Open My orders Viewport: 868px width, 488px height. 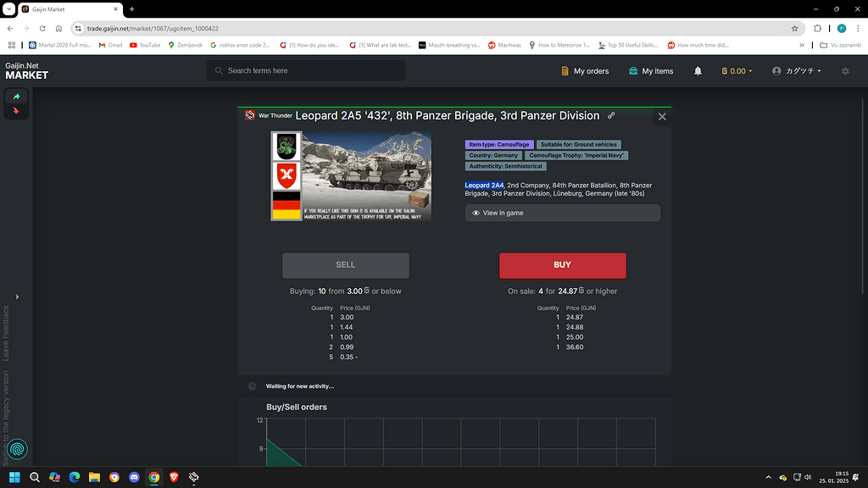pyautogui.click(x=584, y=71)
